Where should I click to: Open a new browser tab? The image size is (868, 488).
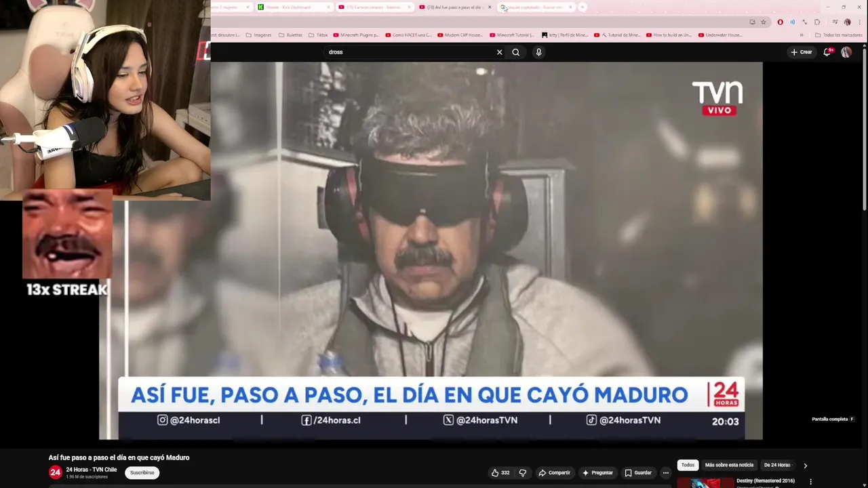(x=583, y=7)
